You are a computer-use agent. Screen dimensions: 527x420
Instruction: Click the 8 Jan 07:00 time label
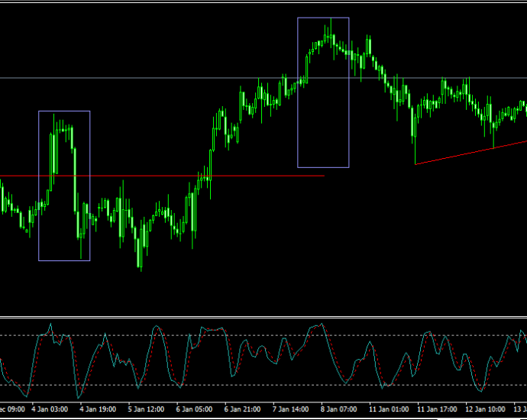(x=338, y=409)
